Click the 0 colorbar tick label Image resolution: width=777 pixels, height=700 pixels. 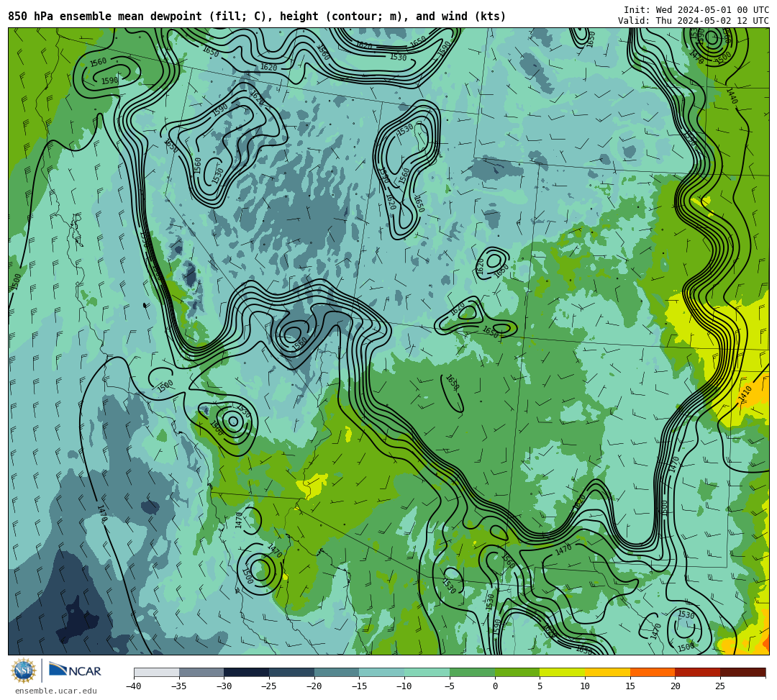[494, 686]
